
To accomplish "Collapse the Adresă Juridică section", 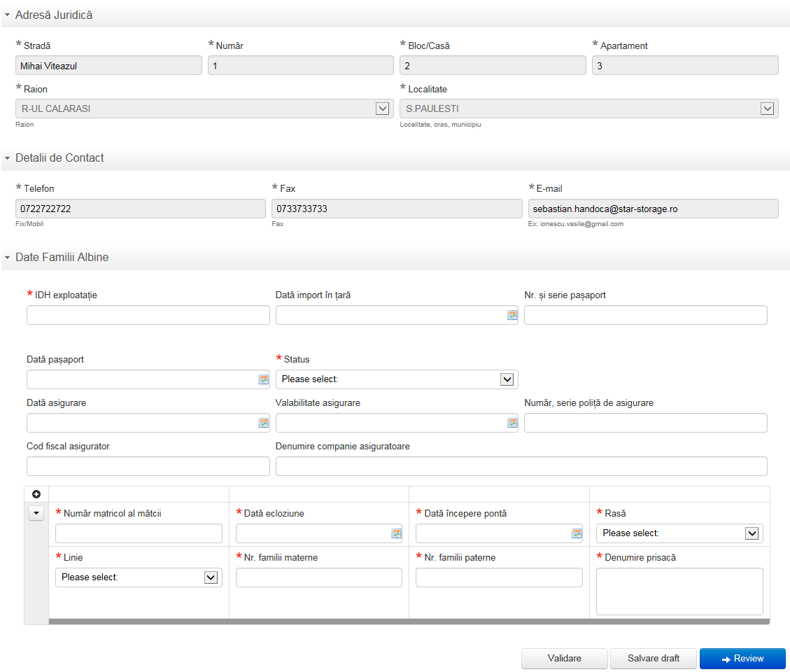I will (x=7, y=15).
